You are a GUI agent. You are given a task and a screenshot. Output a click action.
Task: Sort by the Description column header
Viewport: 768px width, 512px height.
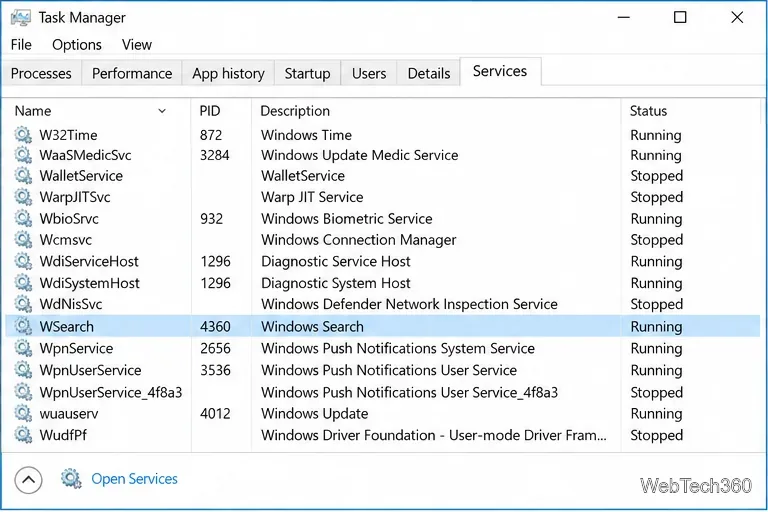[x=436, y=111]
